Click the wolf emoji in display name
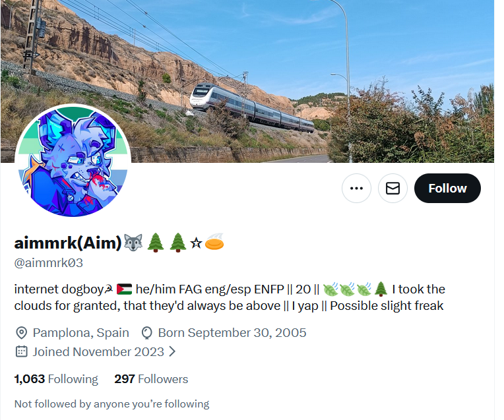504x420 pixels. (x=133, y=243)
